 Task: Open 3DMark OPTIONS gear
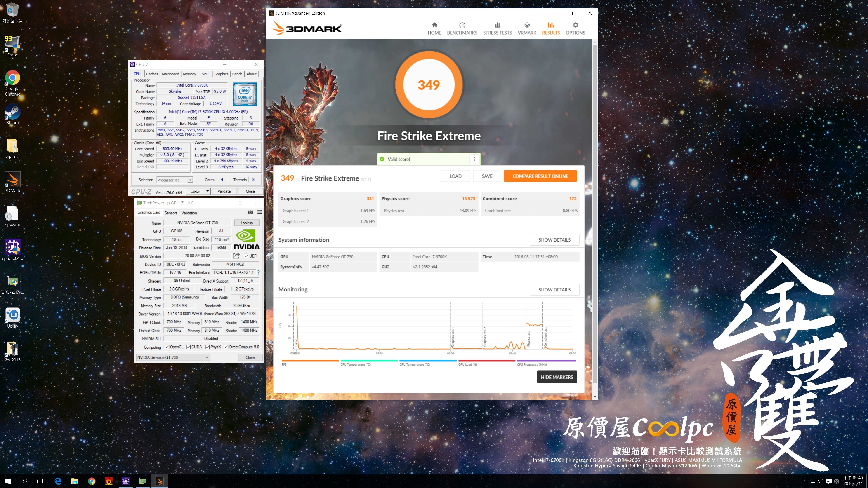[575, 29]
